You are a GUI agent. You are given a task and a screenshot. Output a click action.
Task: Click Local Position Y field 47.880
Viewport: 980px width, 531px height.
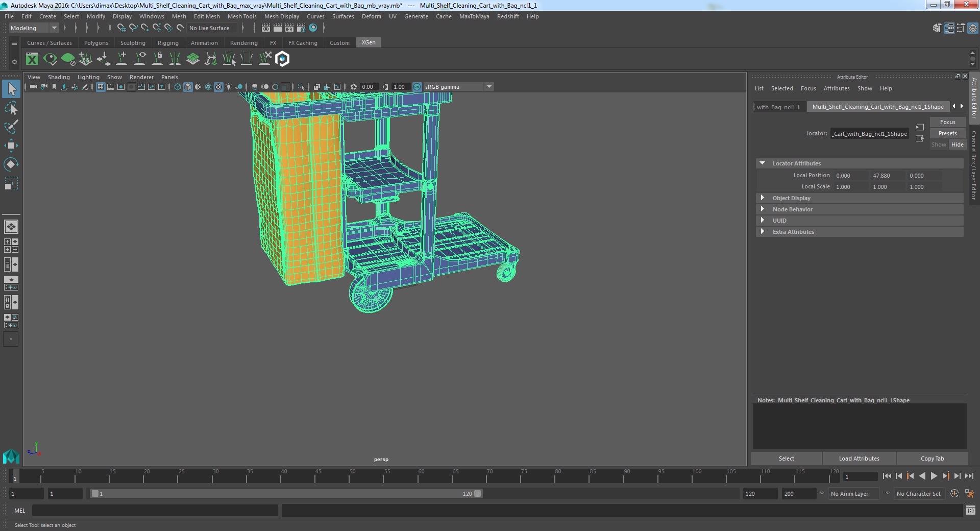887,176
